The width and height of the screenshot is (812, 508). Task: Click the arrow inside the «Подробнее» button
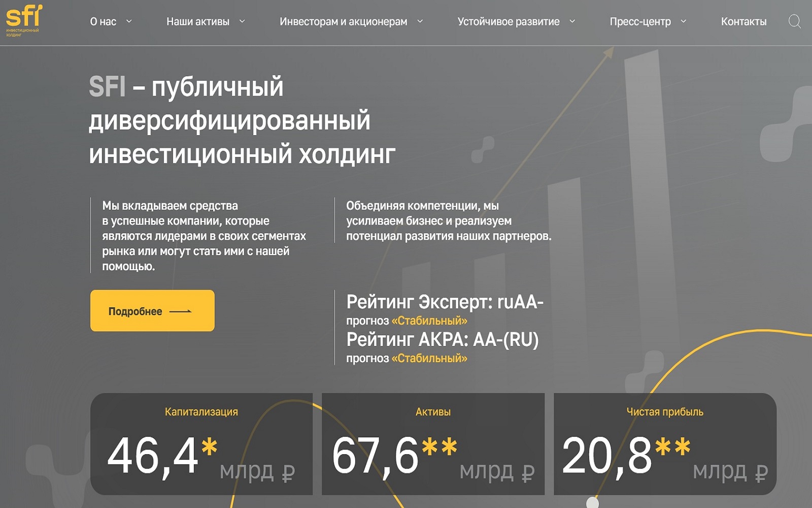point(180,311)
